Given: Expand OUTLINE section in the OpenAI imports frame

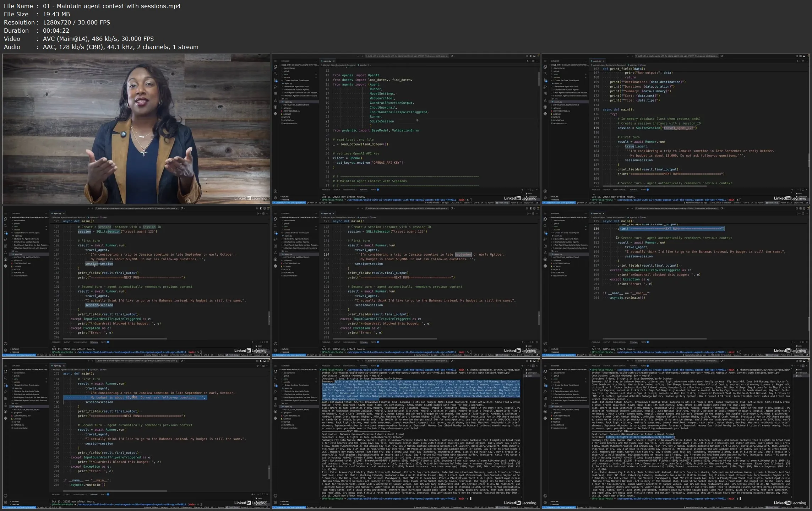Looking at the screenshot, I should coord(285,197).
